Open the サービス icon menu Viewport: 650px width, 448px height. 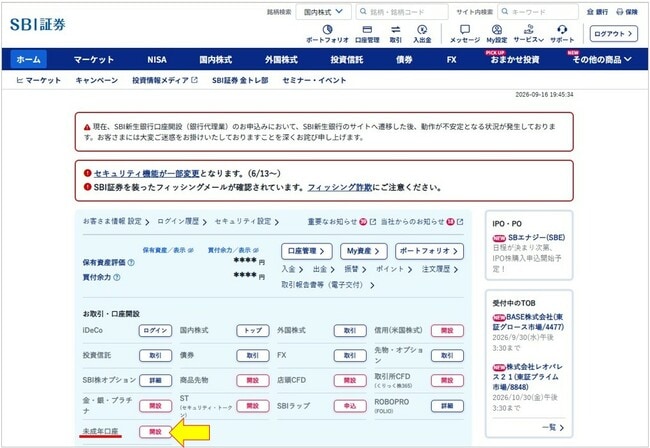[529, 34]
